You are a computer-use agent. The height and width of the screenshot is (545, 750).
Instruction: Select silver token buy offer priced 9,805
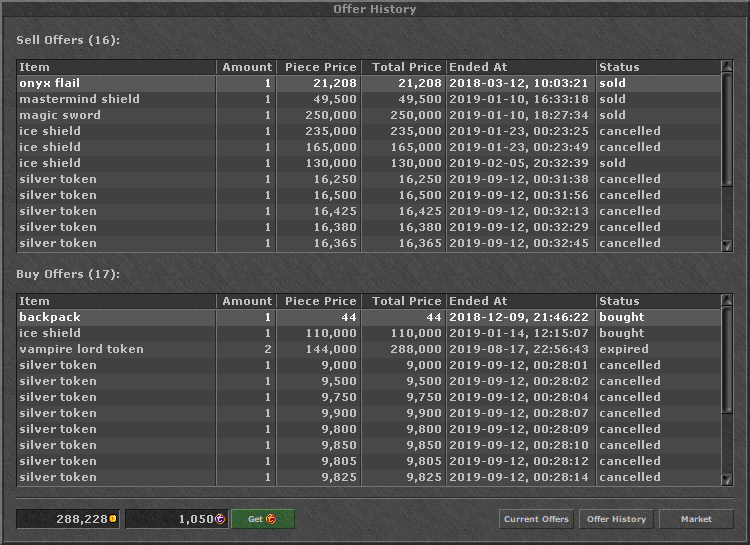click(369, 462)
